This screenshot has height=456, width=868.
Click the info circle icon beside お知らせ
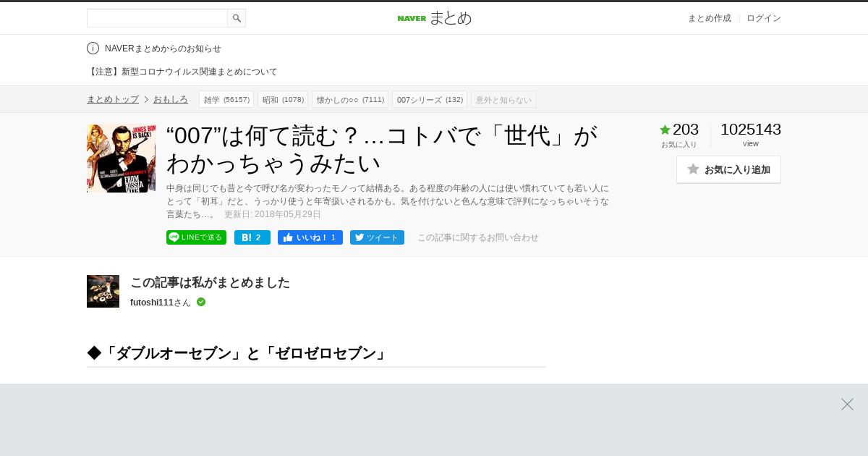pos(93,48)
